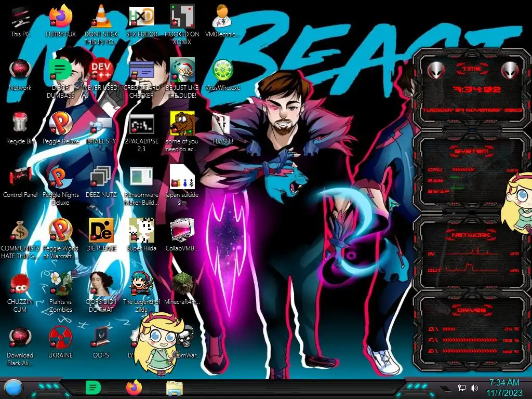Open the Network desktop icon
Image resolution: width=532 pixels, height=399 pixels.
(x=20, y=75)
